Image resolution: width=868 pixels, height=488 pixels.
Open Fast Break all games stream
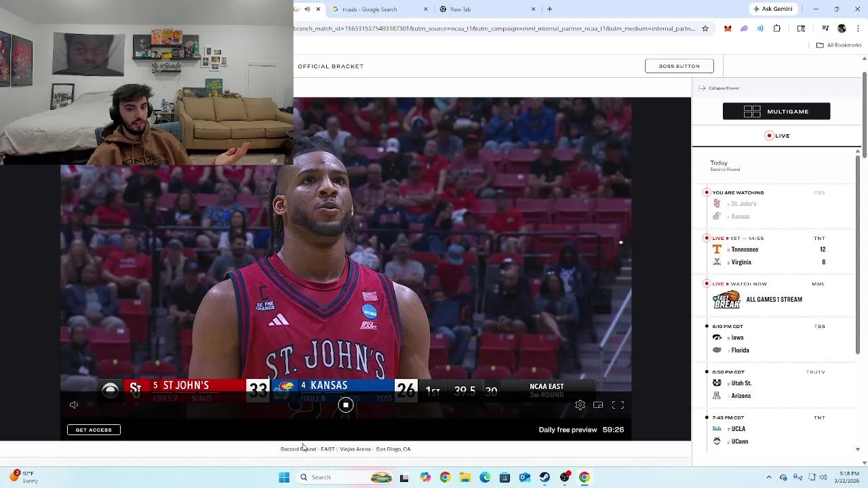[x=773, y=296]
